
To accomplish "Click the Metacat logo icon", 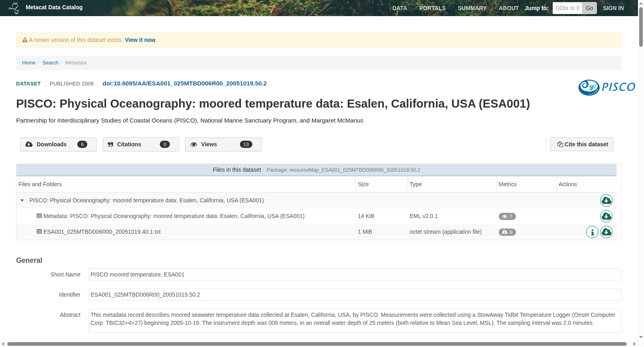I will 14,8.
